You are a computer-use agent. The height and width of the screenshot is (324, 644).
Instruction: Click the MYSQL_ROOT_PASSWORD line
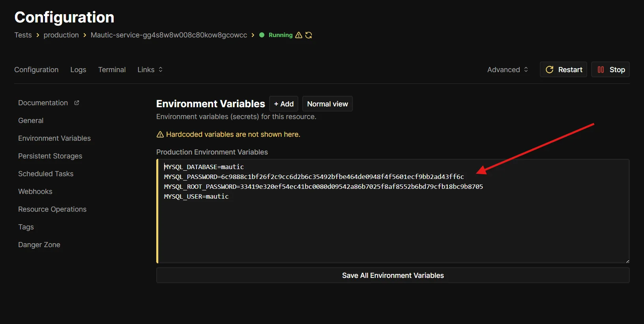324,187
